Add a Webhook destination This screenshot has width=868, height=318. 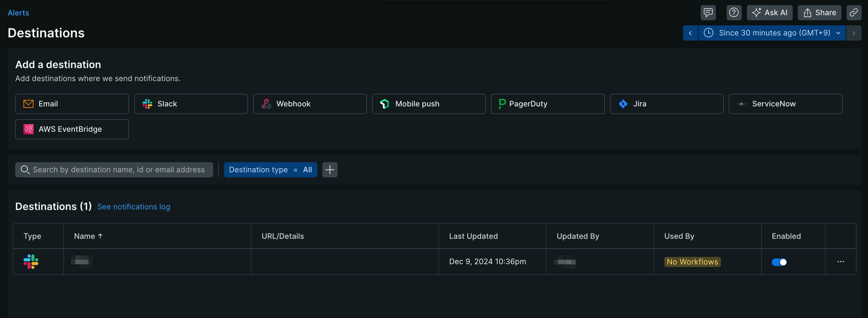point(310,104)
